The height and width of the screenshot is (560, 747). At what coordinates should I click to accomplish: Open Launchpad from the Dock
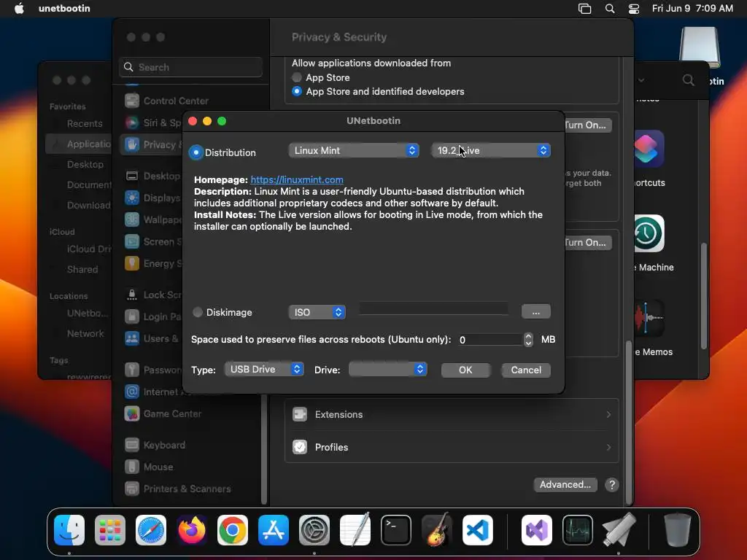pos(110,530)
